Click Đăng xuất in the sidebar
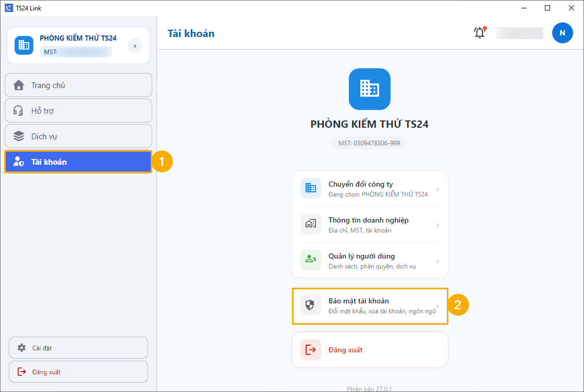 pos(78,372)
